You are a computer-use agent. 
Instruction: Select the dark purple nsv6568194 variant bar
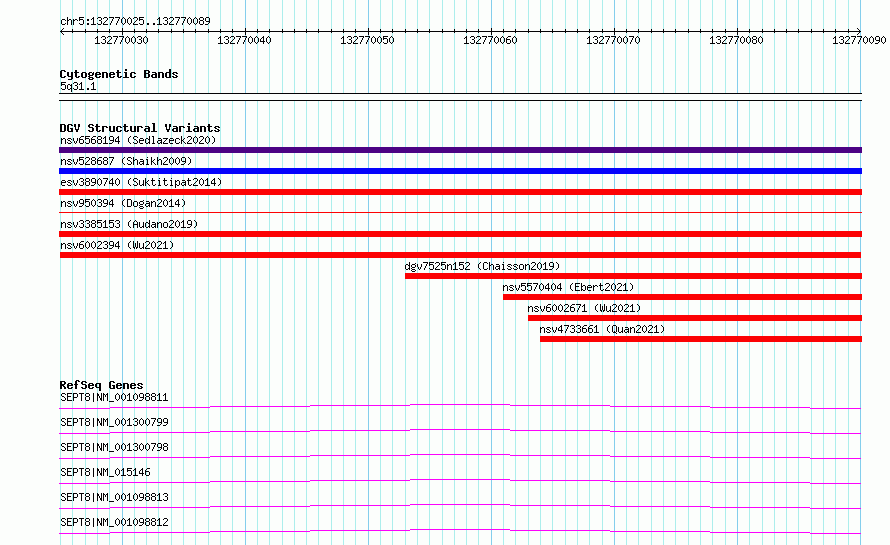tap(460, 150)
